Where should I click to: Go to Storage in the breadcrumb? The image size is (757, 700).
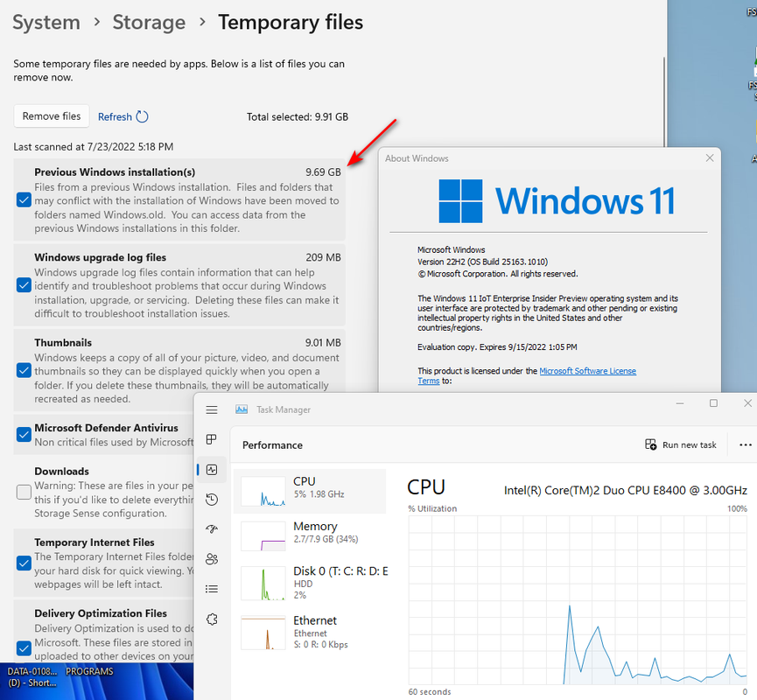pos(149,22)
